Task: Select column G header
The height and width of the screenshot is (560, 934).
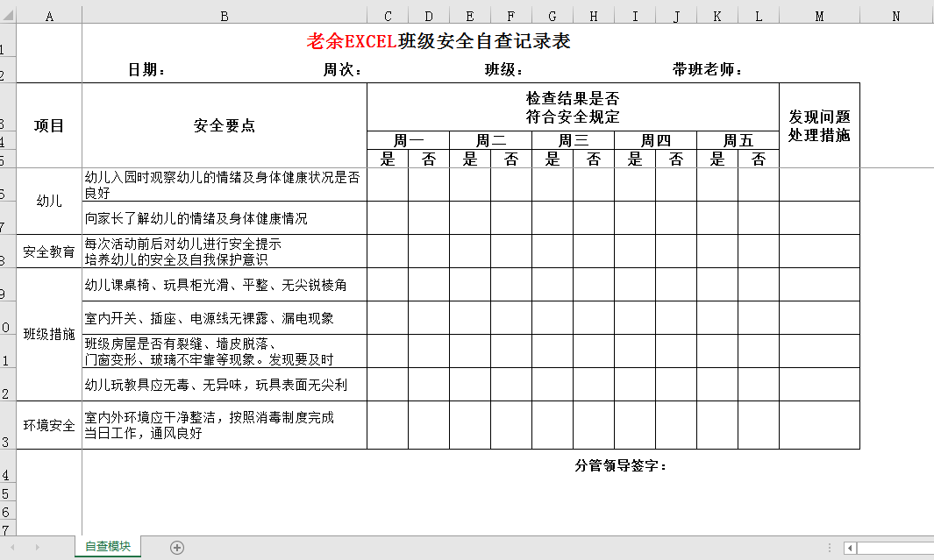Action: [553, 16]
